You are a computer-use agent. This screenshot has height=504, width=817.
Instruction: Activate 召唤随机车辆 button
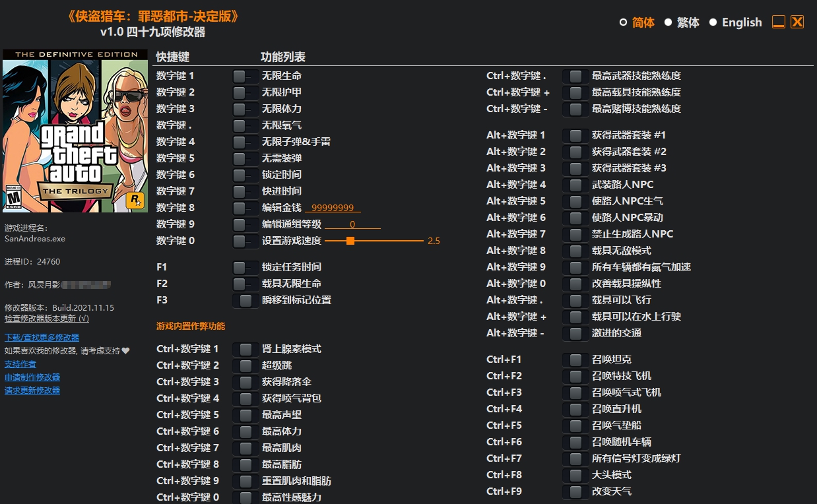tap(575, 442)
